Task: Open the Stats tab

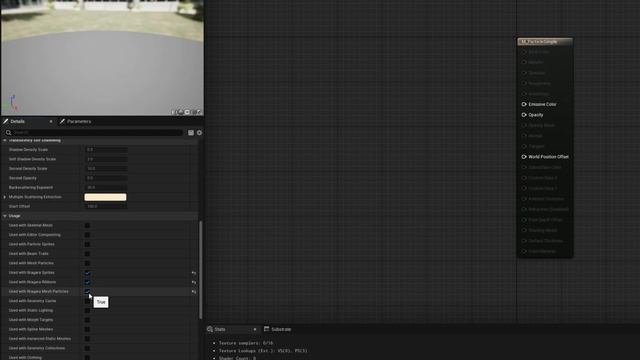Action: click(220, 329)
